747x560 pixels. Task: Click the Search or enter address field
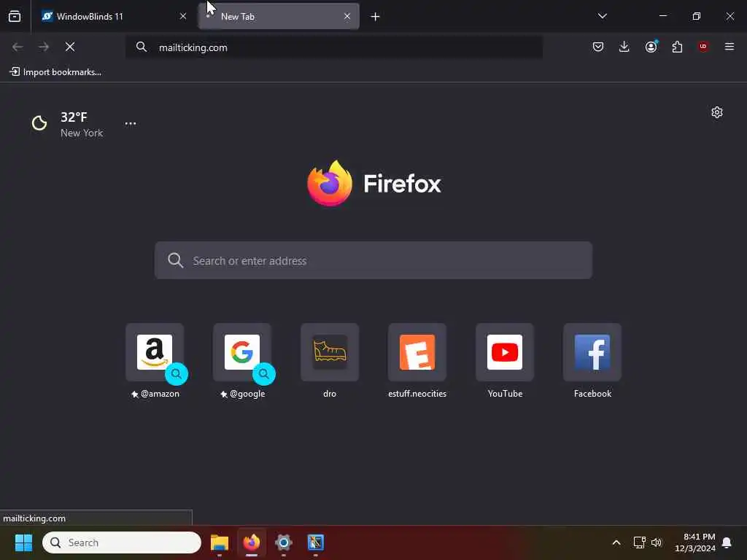373,260
